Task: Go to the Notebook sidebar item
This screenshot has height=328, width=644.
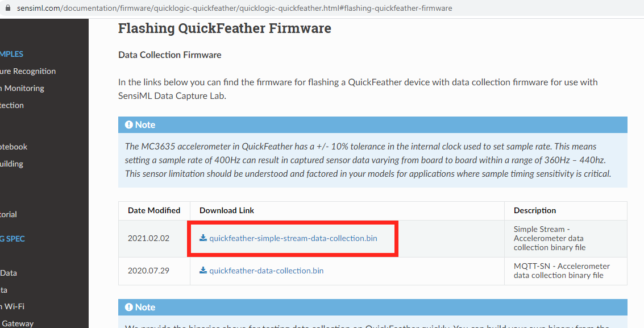Action: (14, 147)
